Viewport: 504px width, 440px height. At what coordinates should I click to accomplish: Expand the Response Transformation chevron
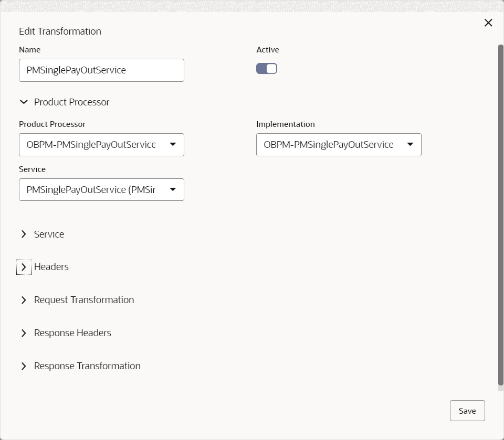(24, 366)
